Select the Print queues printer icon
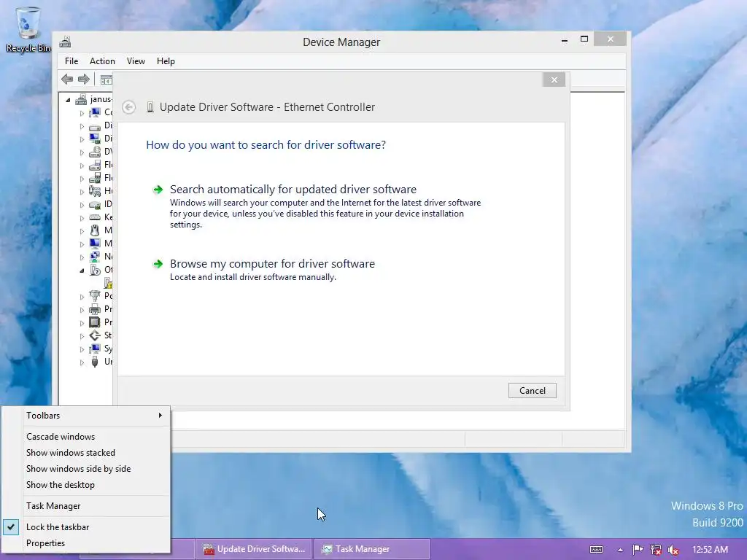 [x=95, y=309]
